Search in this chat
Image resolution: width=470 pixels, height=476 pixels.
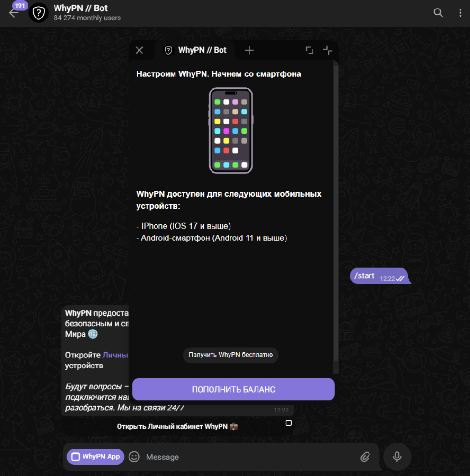(438, 13)
